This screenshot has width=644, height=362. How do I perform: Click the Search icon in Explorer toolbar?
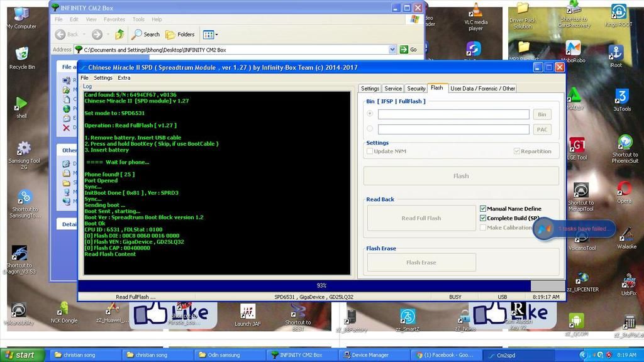click(x=145, y=35)
